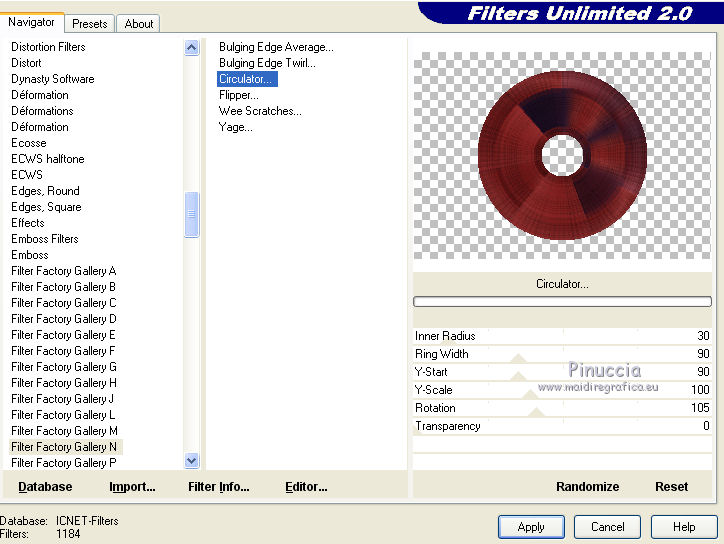
Task: Open the filter Editor...
Action: click(306, 487)
